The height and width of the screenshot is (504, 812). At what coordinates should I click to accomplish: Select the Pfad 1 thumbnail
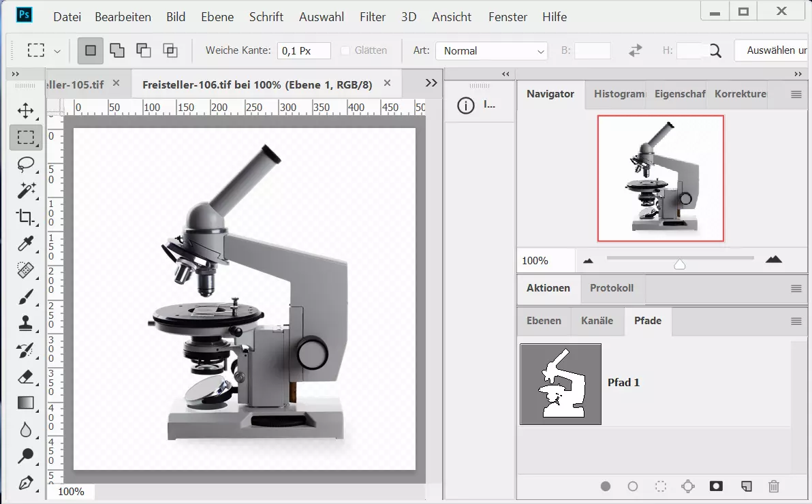[x=561, y=384]
